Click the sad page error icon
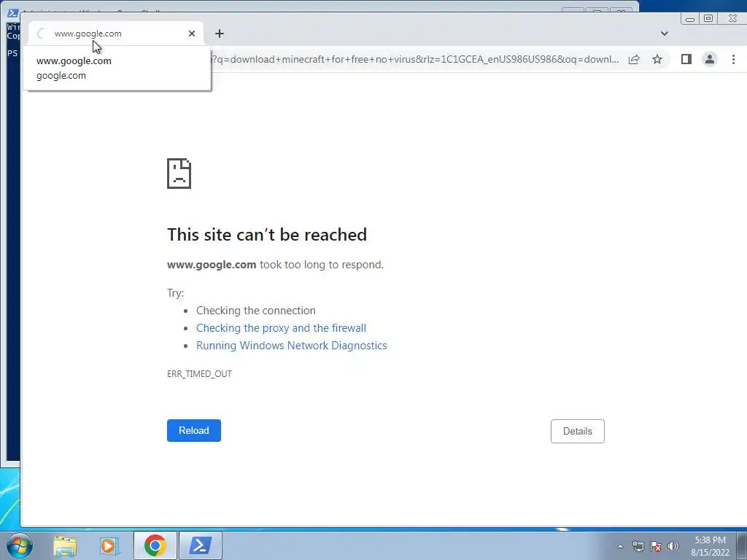This screenshot has height=560, width=747. [x=179, y=174]
